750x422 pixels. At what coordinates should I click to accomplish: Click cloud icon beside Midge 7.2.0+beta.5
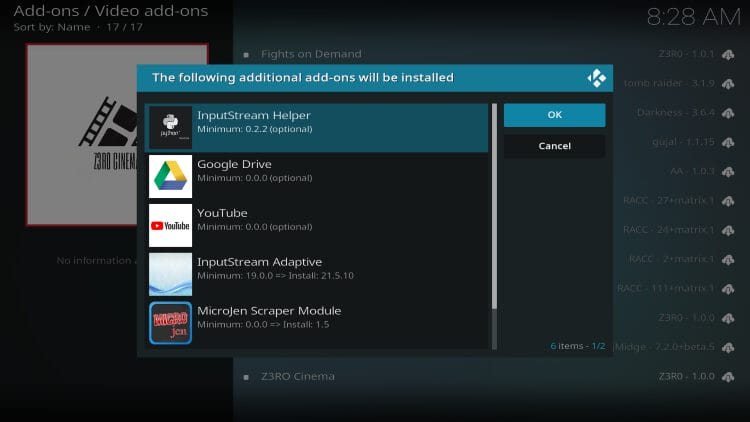coord(728,347)
